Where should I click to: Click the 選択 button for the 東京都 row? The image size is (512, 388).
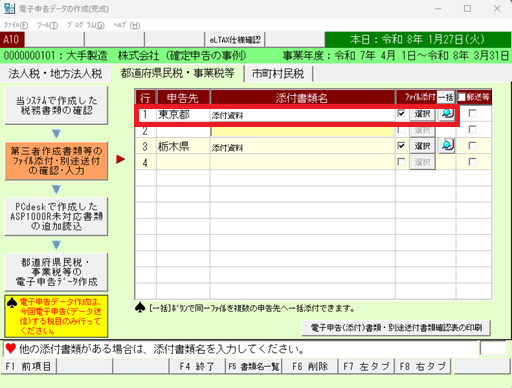[422, 114]
